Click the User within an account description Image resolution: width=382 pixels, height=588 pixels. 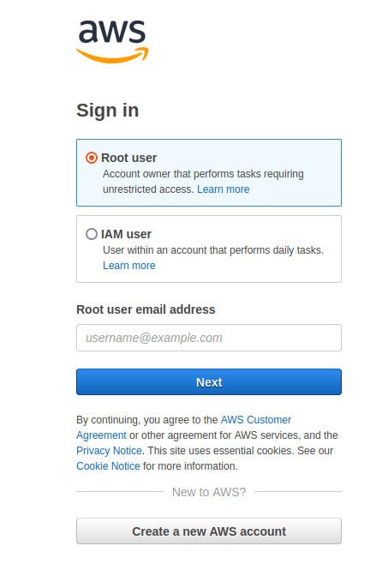click(213, 250)
